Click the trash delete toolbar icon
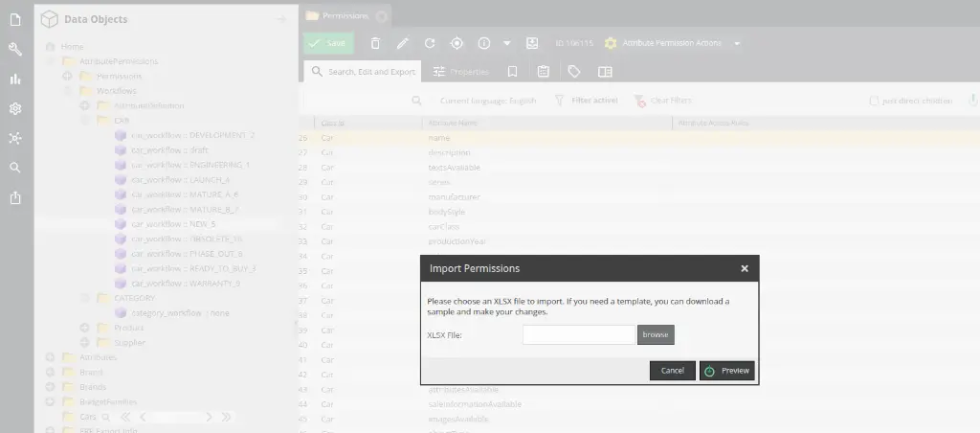 pos(375,43)
